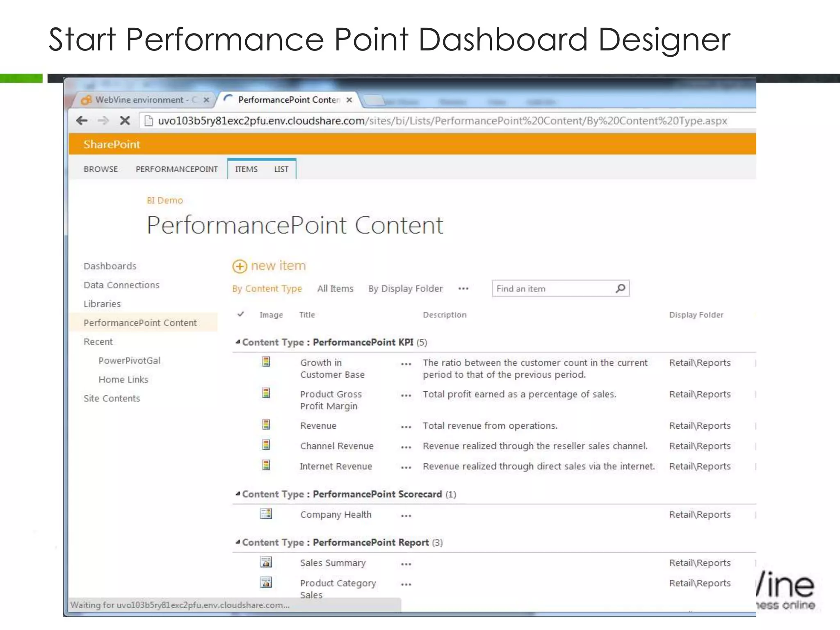Click the KPI icon of the Revenue row
The height and width of the screenshot is (630, 840).
pyautogui.click(x=266, y=425)
